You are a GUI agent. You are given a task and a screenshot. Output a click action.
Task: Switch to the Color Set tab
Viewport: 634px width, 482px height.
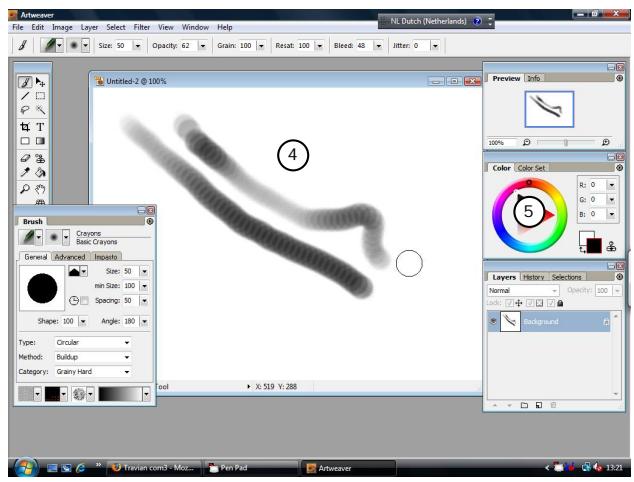[x=531, y=168]
